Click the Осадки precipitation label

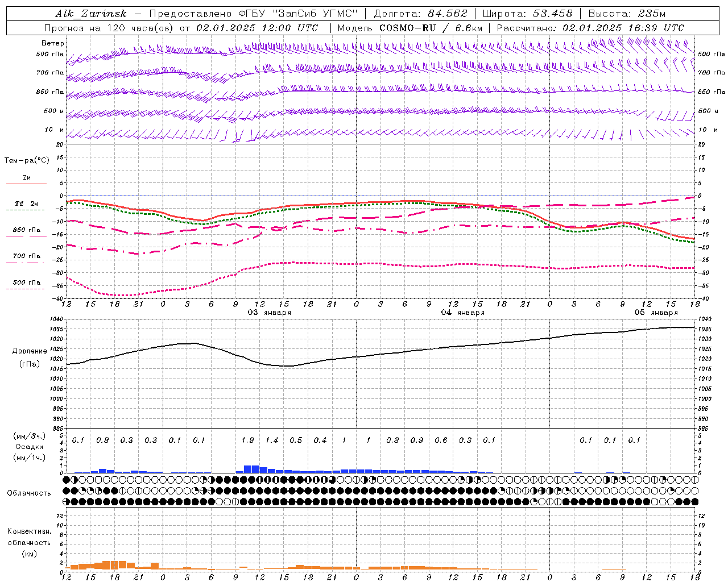30,447
